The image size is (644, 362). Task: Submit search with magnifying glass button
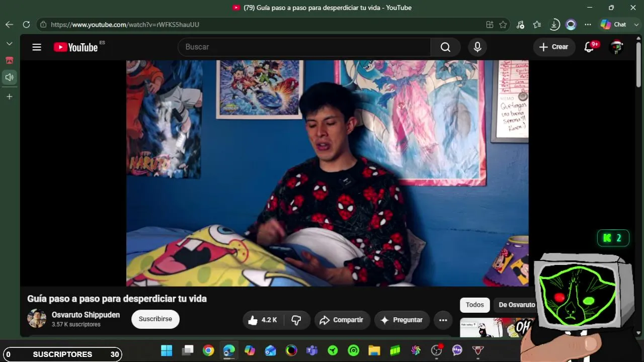[445, 47]
